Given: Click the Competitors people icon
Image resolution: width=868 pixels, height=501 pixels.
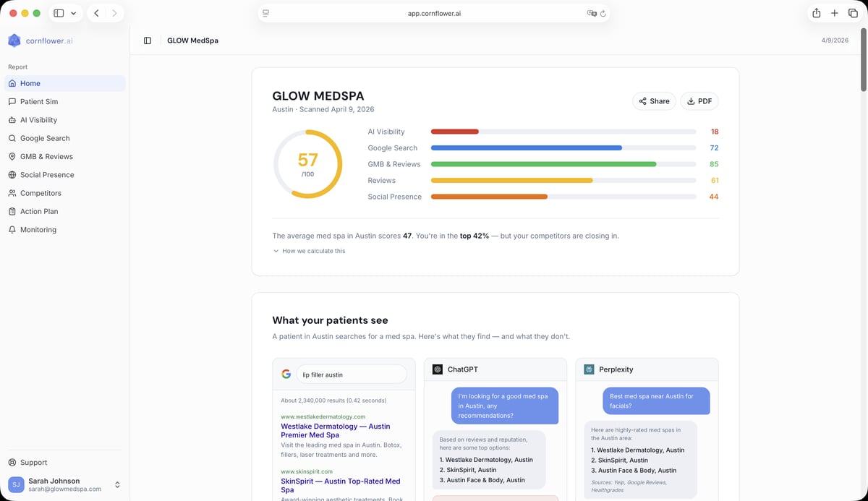Looking at the screenshot, I should 12,193.
